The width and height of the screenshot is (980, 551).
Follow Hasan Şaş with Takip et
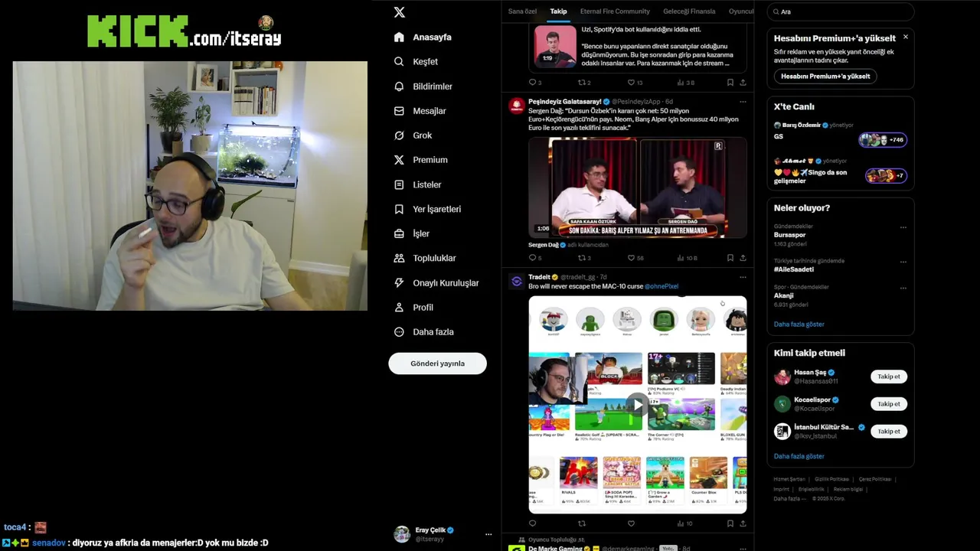pos(889,377)
